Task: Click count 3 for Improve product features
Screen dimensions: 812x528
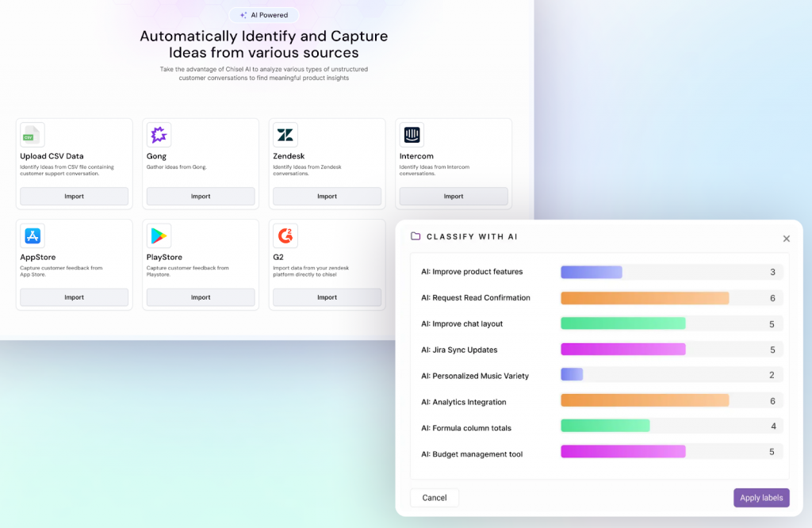Action: click(x=772, y=272)
